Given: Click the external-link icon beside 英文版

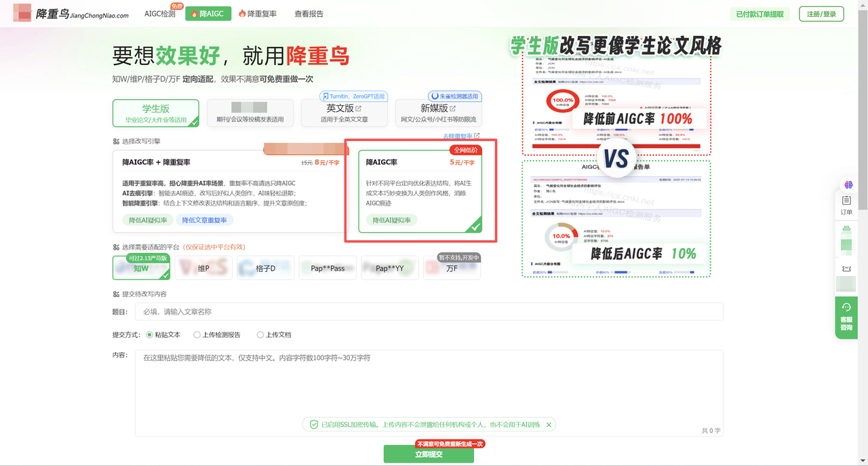Looking at the screenshot, I should (x=359, y=109).
